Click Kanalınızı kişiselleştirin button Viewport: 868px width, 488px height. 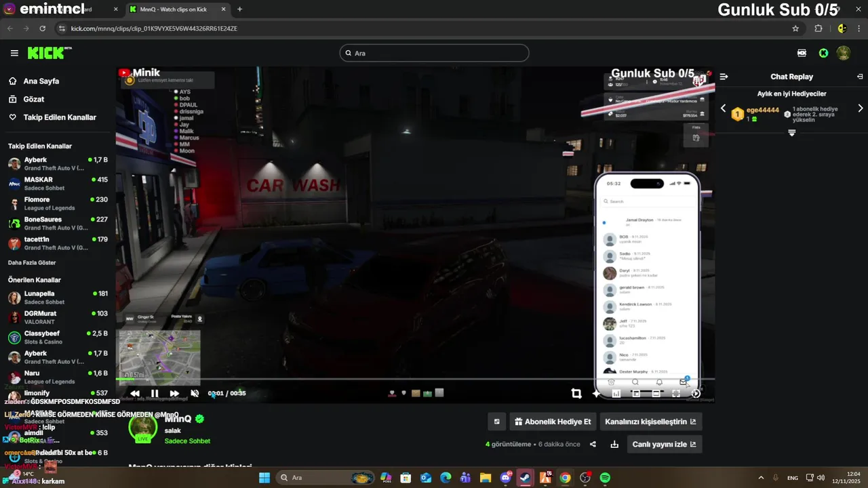[650, 422]
